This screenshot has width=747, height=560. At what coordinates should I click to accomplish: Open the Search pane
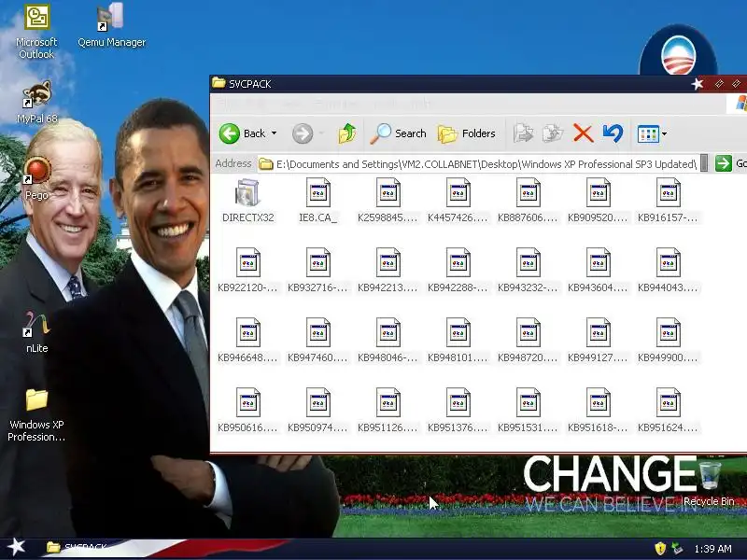click(x=399, y=133)
